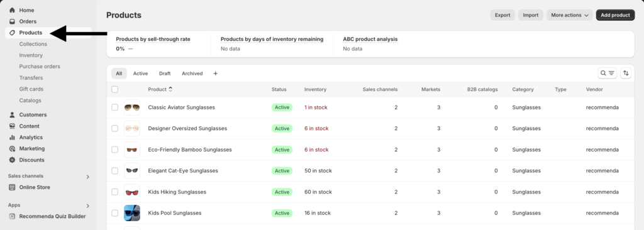This screenshot has width=644, height=230.
Task: Click the Discounts badge icon
Action: [13, 160]
